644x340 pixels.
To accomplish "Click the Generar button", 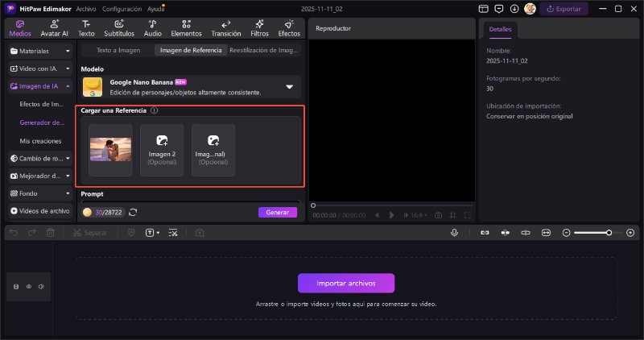I will [x=278, y=212].
